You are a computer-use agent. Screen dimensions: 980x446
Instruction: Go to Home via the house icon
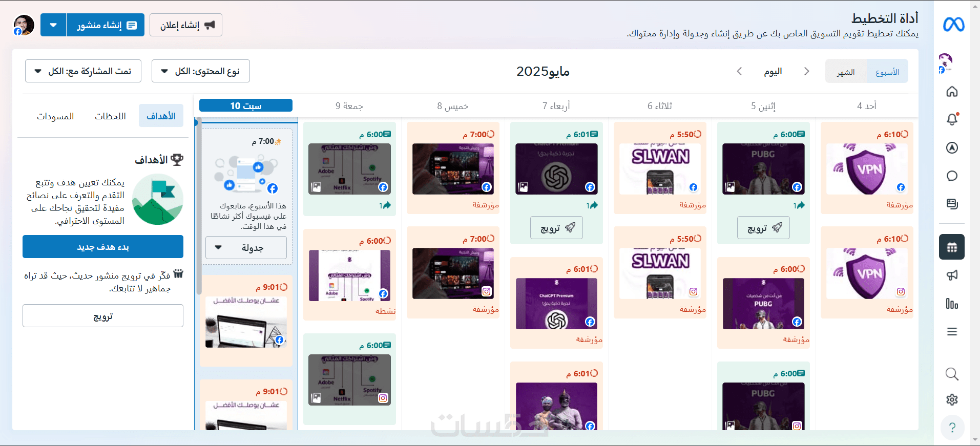[x=952, y=92]
